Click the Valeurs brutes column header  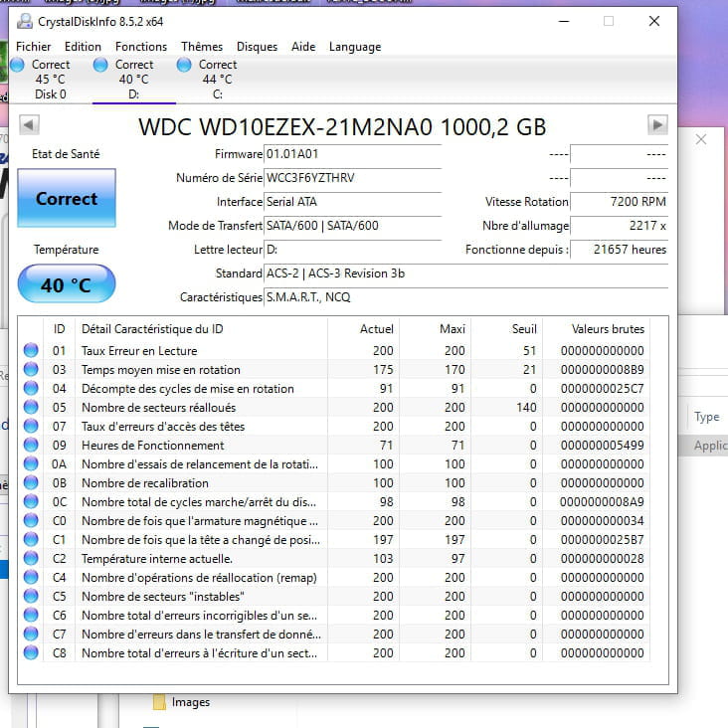click(596, 329)
